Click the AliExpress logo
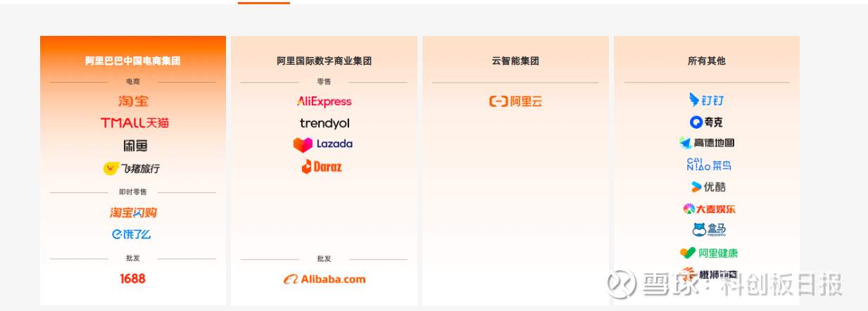 pyautogui.click(x=324, y=101)
